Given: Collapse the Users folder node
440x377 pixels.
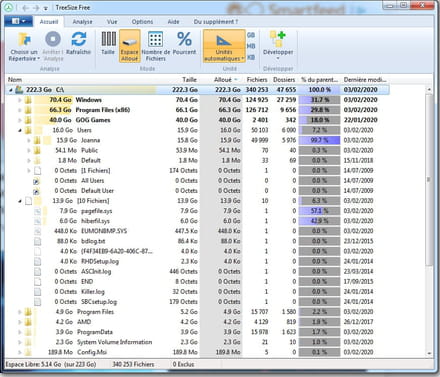Looking at the screenshot, I should 20,130.
